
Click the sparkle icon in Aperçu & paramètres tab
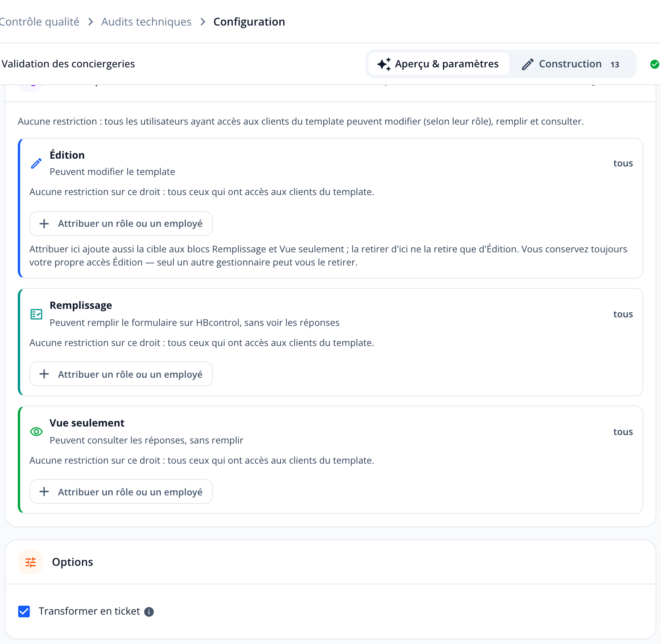point(384,64)
